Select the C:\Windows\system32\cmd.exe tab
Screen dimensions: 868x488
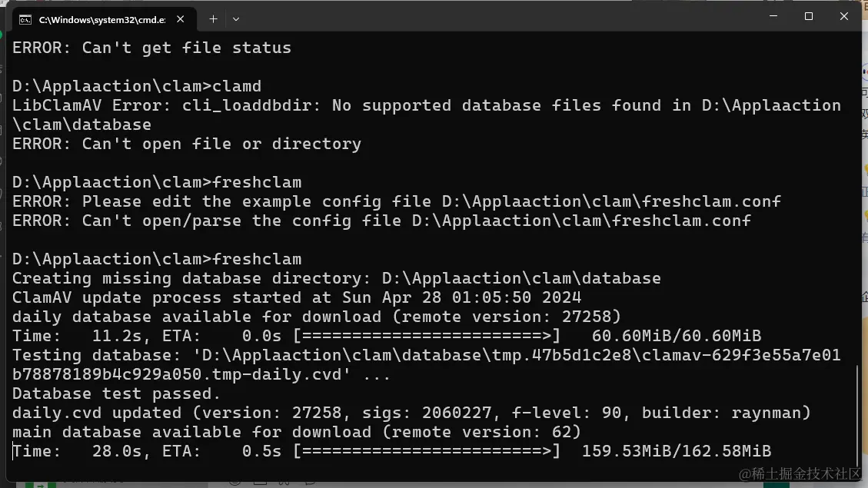point(104,19)
